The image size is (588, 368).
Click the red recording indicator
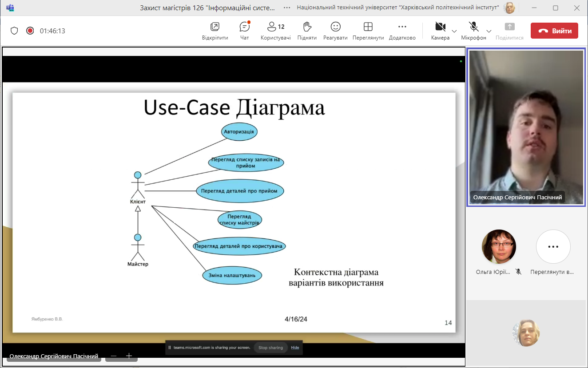(30, 31)
